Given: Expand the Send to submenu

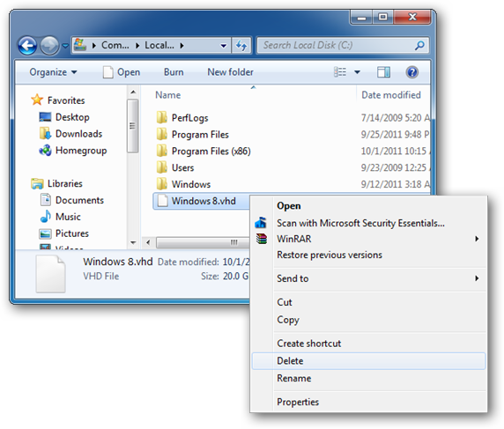Looking at the screenshot, I should tap(368, 278).
